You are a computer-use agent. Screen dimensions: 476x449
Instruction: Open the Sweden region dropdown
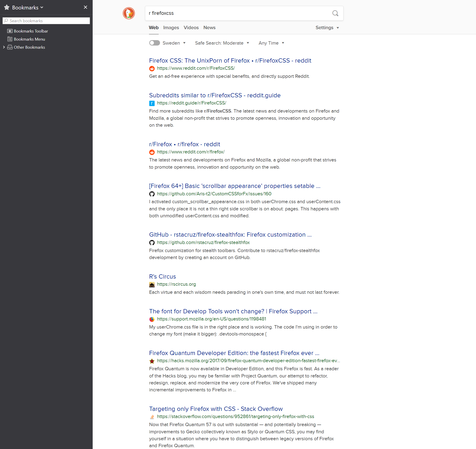pyautogui.click(x=174, y=43)
